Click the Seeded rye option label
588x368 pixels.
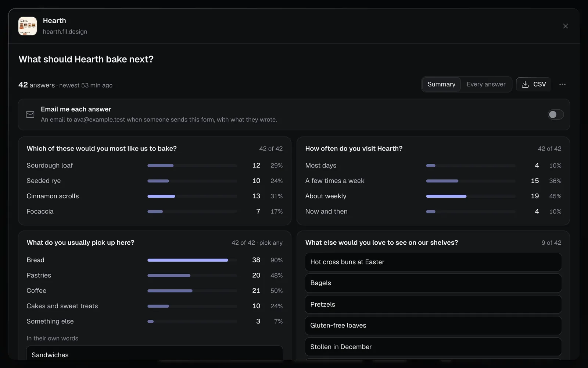pos(44,181)
